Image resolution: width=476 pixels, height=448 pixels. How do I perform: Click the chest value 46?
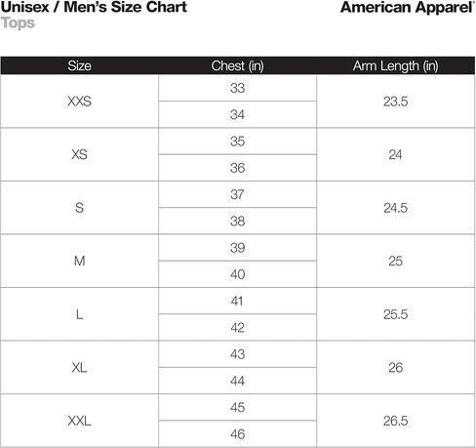click(237, 434)
